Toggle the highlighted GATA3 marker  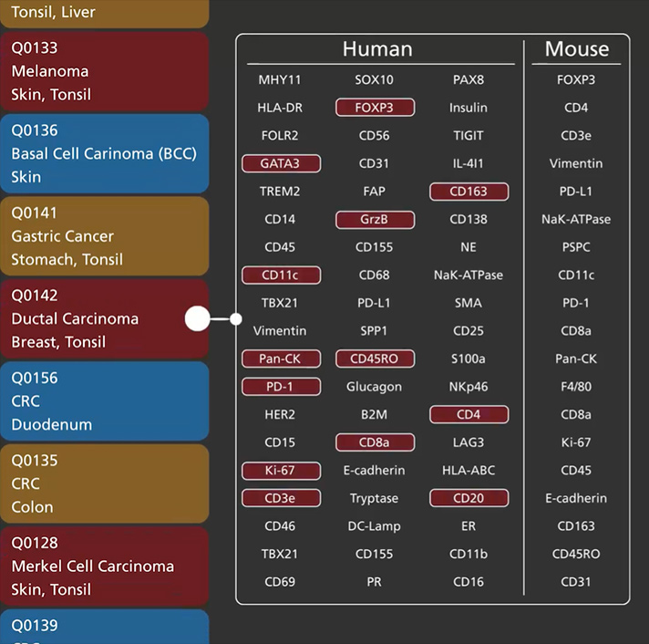pos(280,163)
